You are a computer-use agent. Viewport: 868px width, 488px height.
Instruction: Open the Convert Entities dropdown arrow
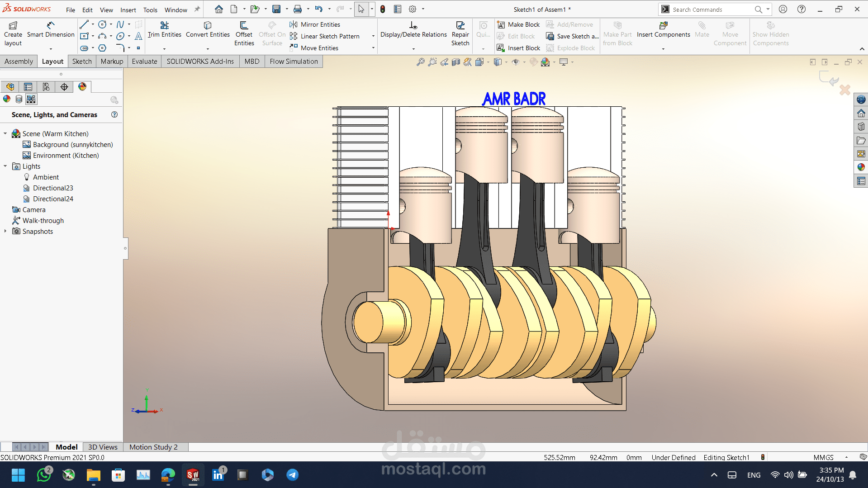208,48
